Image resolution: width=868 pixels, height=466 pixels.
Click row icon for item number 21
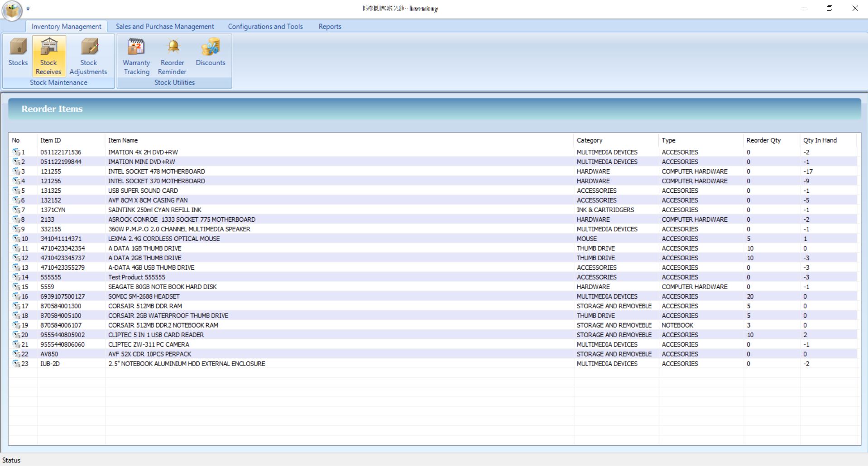click(x=16, y=344)
